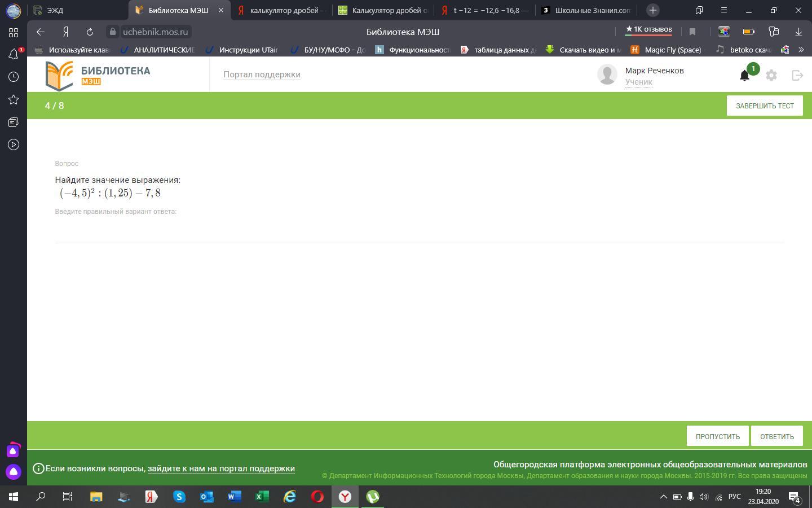This screenshot has width=812, height=508.
Task: Click ОТВЕТИТЬ button
Action: click(776, 436)
